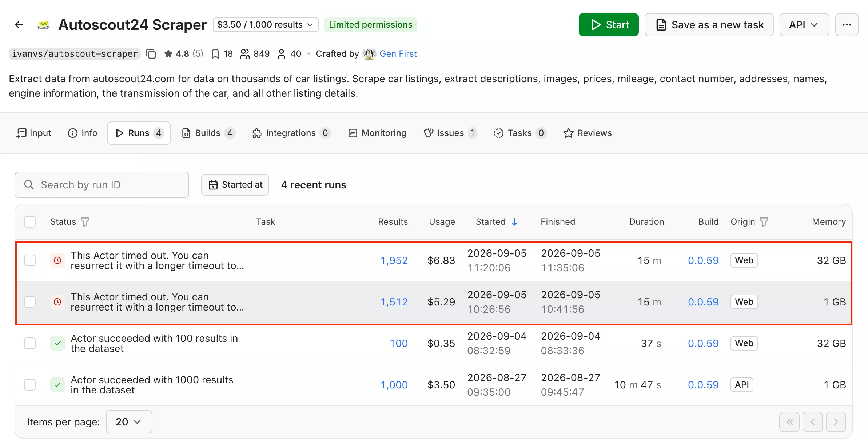Select the run with 1,952 results
This screenshot has width=868, height=440.
coord(30,260)
